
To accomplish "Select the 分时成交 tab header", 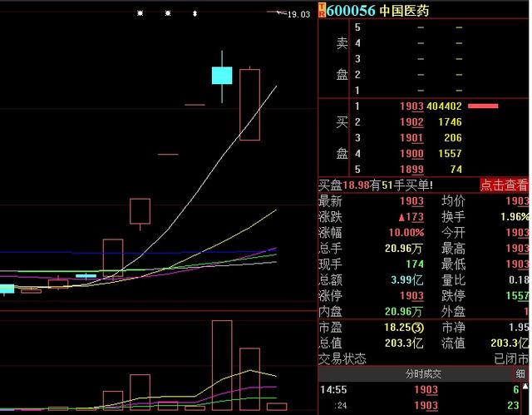I will pyautogui.click(x=421, y=374).
